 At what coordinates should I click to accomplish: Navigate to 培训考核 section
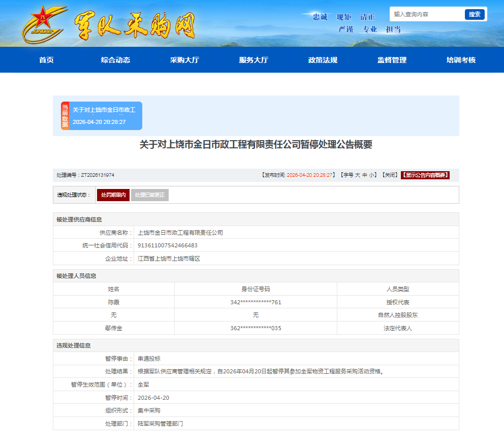[461, 60]
